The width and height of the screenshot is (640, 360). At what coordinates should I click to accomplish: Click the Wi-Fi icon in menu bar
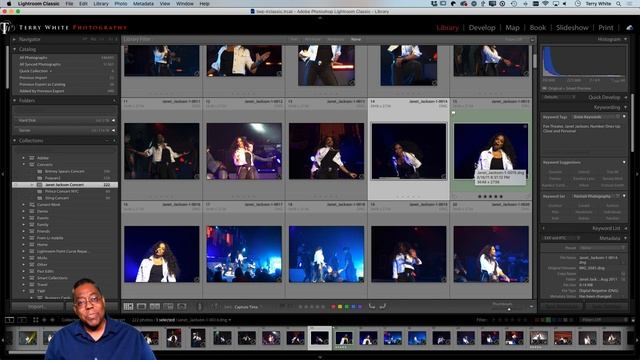coord(546,4)
